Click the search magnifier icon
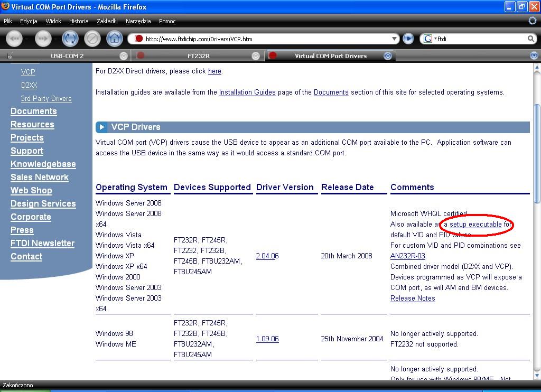 [x=530, y=39]
